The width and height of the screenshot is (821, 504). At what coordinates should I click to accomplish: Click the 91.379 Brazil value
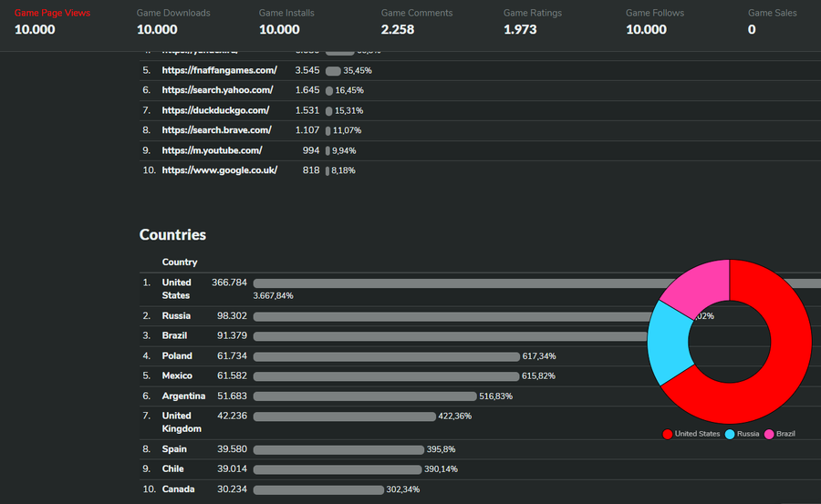232,335
